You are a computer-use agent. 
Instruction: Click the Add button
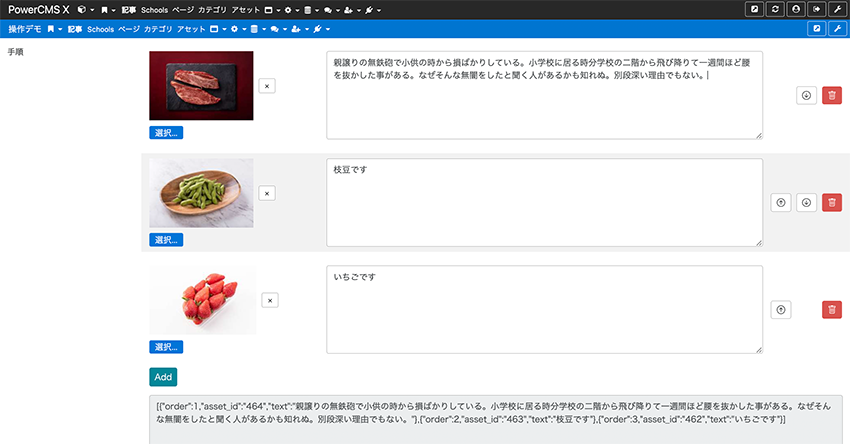[x=163, y=377]
